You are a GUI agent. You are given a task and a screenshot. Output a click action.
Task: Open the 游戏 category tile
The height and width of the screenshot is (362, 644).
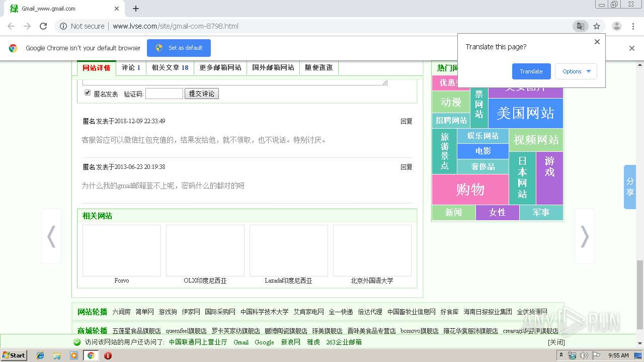(549, 178)
